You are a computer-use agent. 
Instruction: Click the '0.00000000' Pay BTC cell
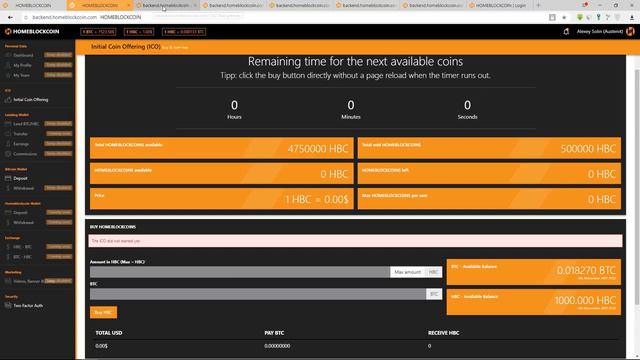coord(277,346)
